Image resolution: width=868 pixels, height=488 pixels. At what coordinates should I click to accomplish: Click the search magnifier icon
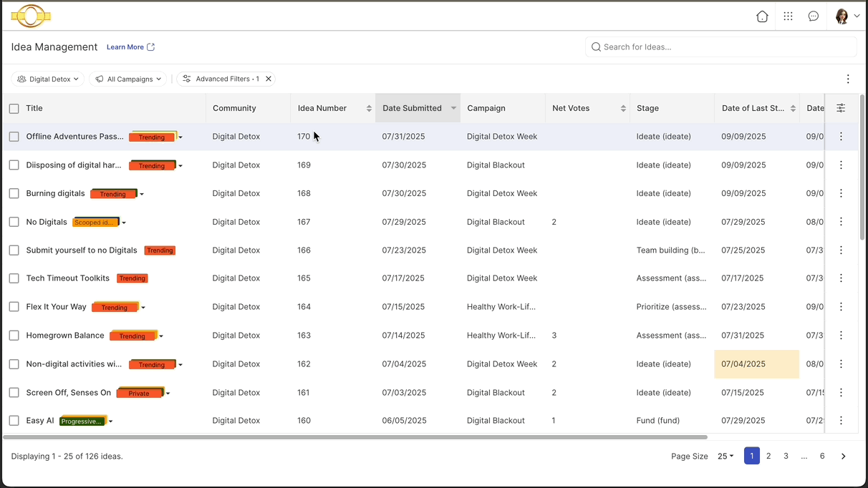click(596, 47)
